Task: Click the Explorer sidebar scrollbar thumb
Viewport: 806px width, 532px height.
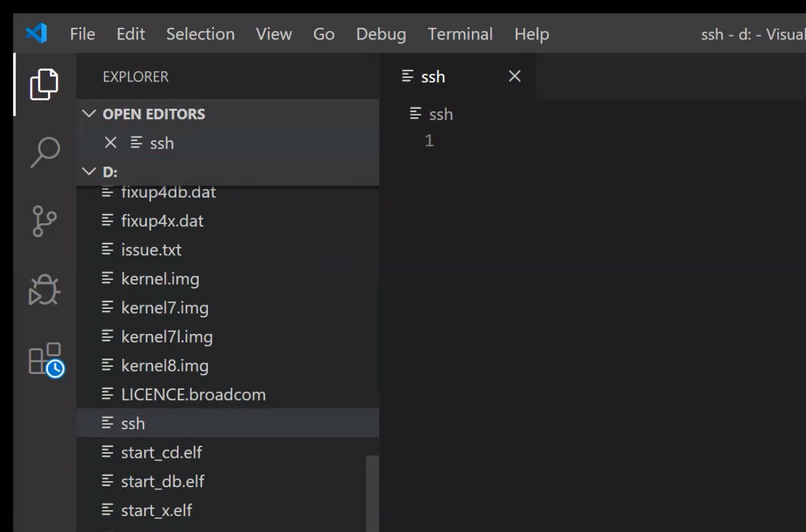Action: coord(372,494)
